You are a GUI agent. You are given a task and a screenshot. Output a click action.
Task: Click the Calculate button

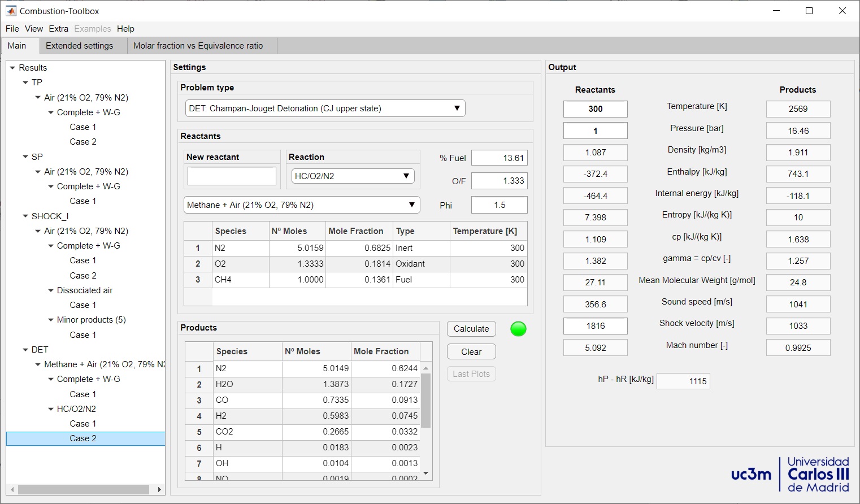(471, 329)
